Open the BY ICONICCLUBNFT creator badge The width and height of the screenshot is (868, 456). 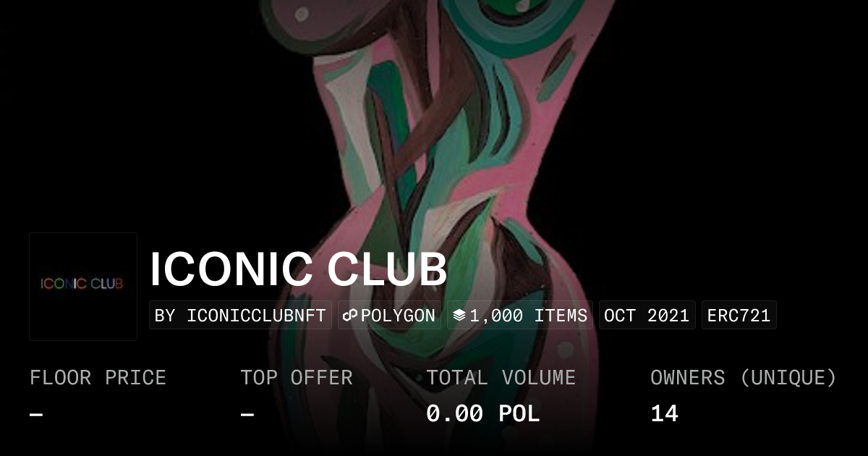tap(240, 316)
